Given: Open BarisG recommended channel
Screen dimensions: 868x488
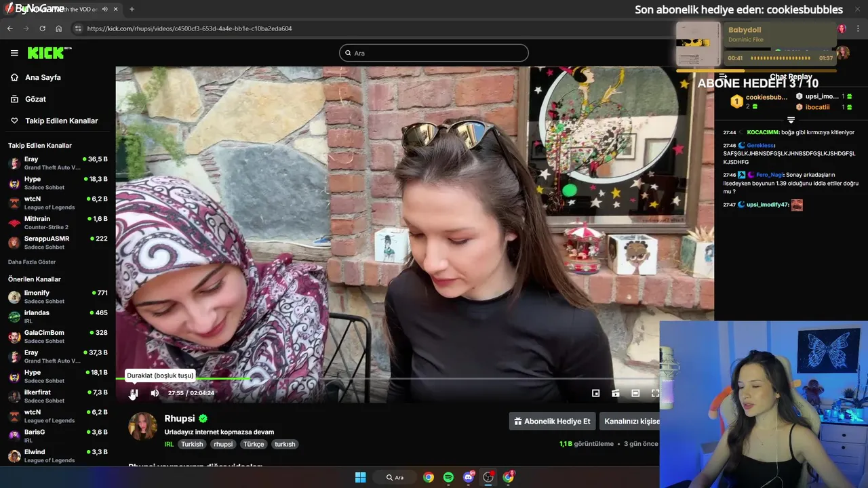Looking at the screenshot, I should (x=58, y=436).
